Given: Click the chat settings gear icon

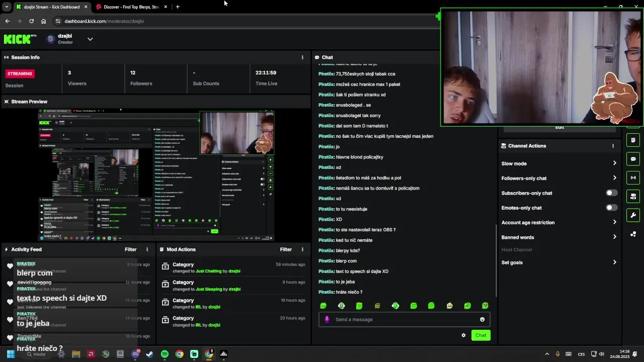Looking at the screenshot, I should coord(463,335).
